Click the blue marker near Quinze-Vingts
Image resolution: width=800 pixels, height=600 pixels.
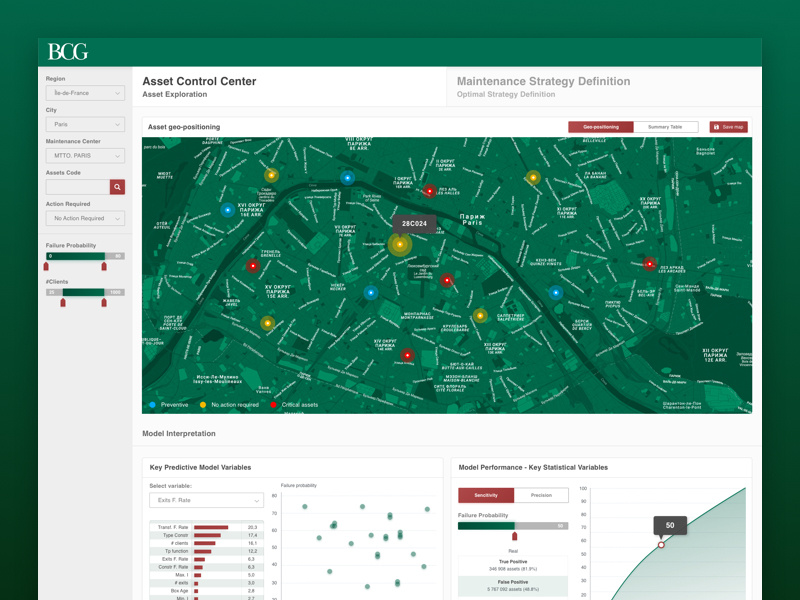[x=556, y=293]
